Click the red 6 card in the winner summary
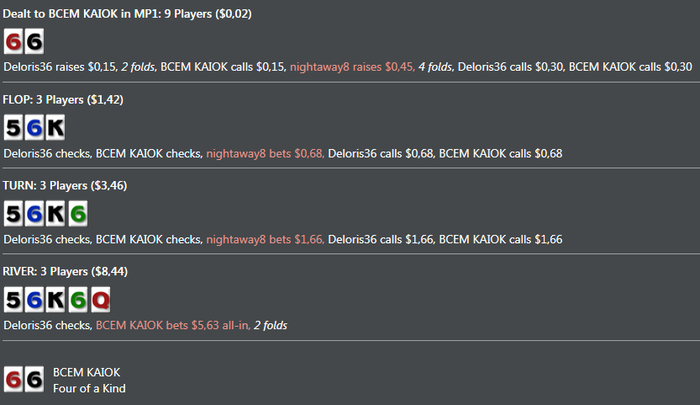This screenshot has height=405, width=700. pos(13,379)
